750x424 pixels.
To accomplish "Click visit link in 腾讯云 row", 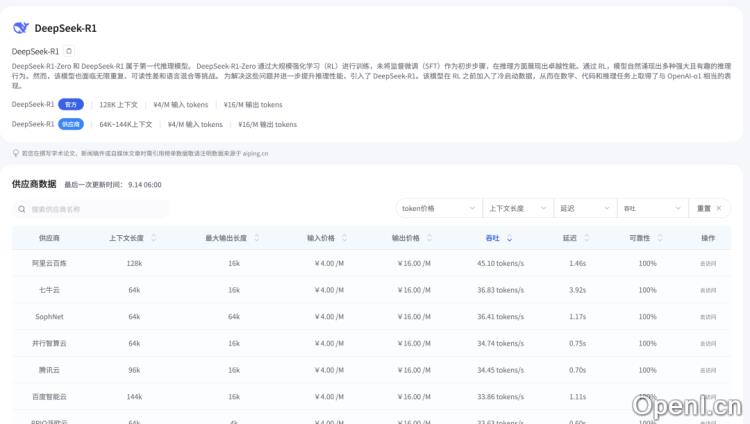I will tap(708, 370).
